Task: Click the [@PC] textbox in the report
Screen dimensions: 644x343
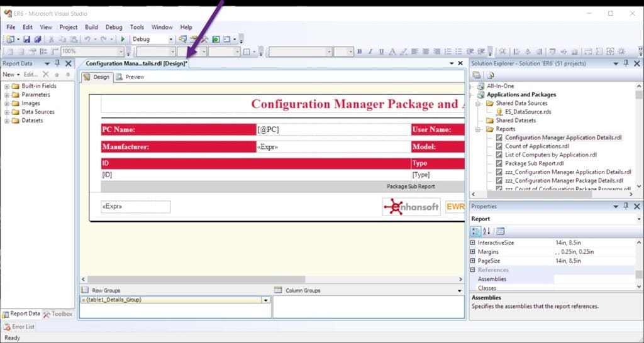Action: (x=333, y=129)
